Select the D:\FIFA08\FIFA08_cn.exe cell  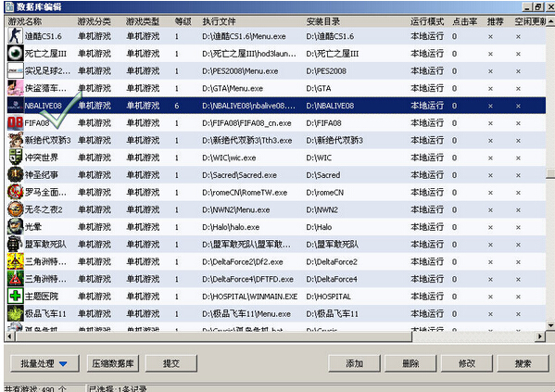pos(246,123)
